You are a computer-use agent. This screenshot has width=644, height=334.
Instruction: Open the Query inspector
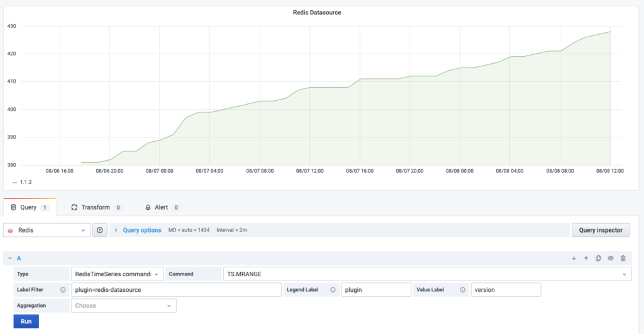(601, 230)
